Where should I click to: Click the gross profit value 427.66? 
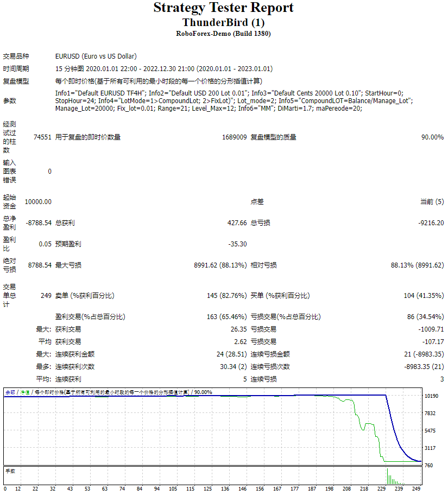[237, 222]
